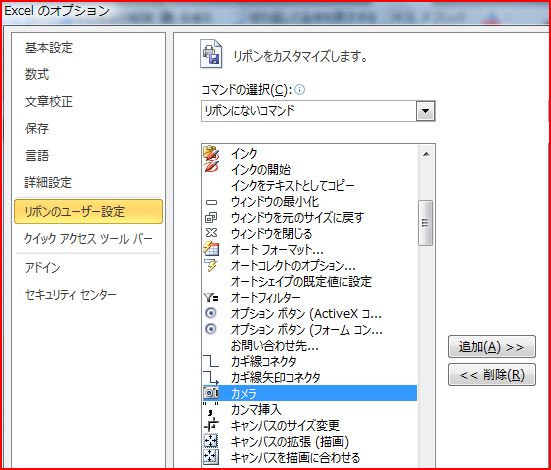Click the インクの開始 pen icon
The image size is (551, 470).
(211, 166)
